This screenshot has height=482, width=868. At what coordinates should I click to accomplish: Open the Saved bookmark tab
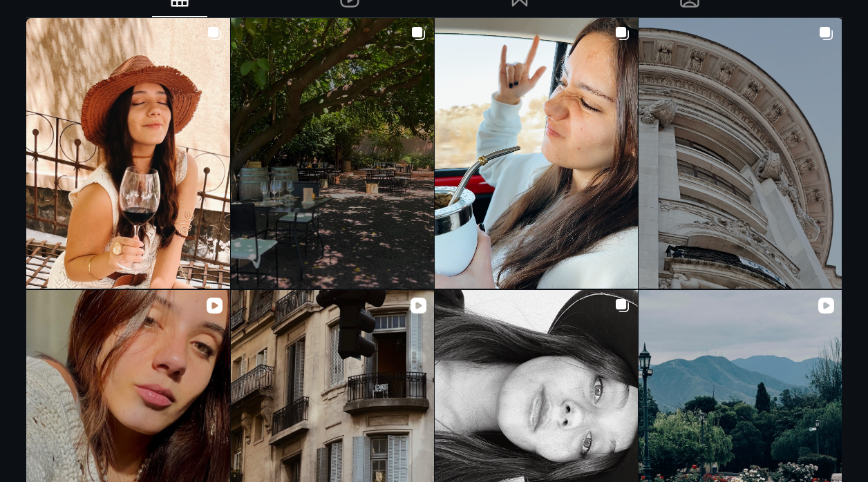520,3
